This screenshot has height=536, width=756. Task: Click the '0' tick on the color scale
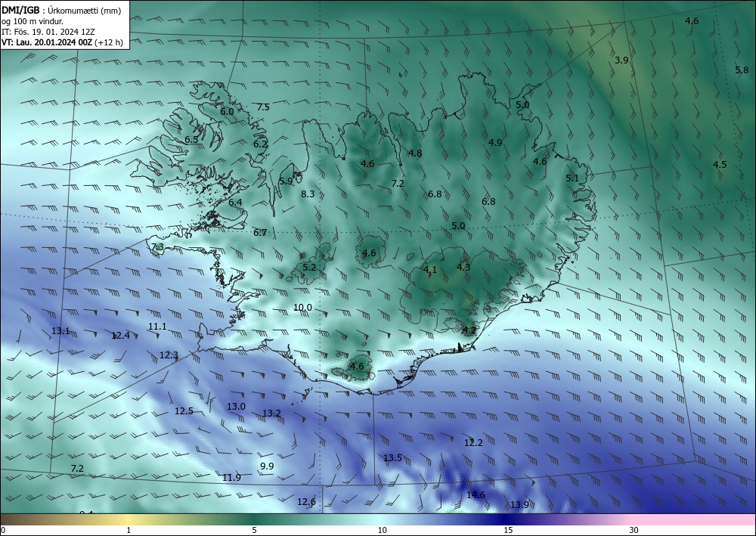click(x=3, y=531)
